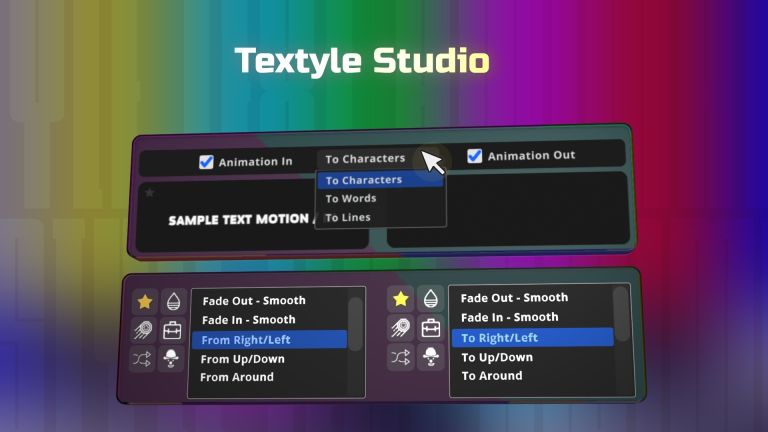Click the water drop icon in right panel
The image size is (768, 432).
pos(431,298)
